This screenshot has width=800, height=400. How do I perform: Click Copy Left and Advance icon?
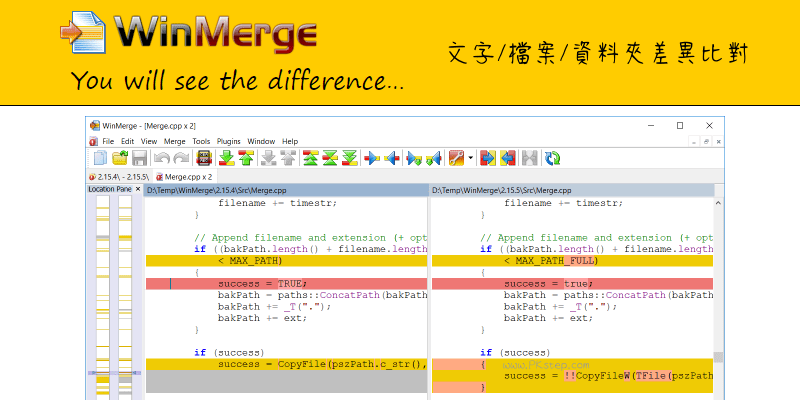pyautogui.click(x=433, y=158)
